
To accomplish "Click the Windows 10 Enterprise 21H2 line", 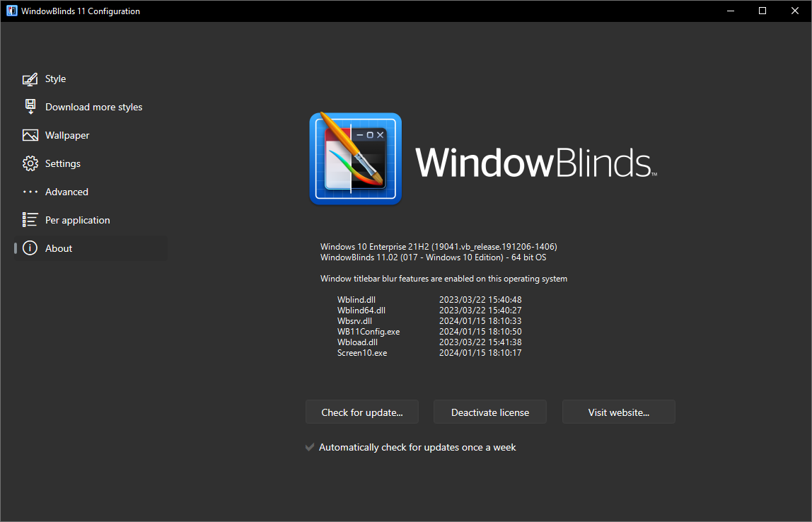I will click(x=439, y=247).
